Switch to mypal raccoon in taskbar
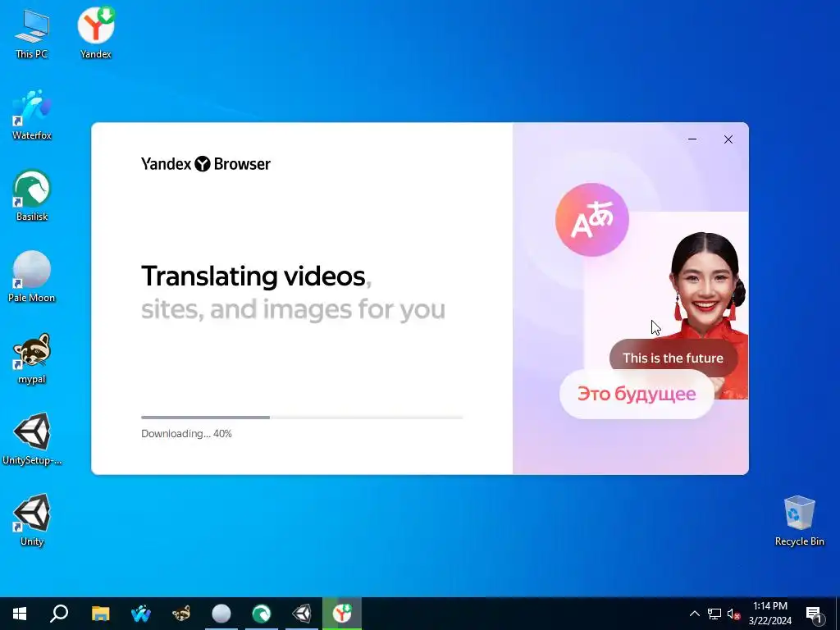Image resolution: width=840 pixels, height=630 pixels. (x=181, y=614)
